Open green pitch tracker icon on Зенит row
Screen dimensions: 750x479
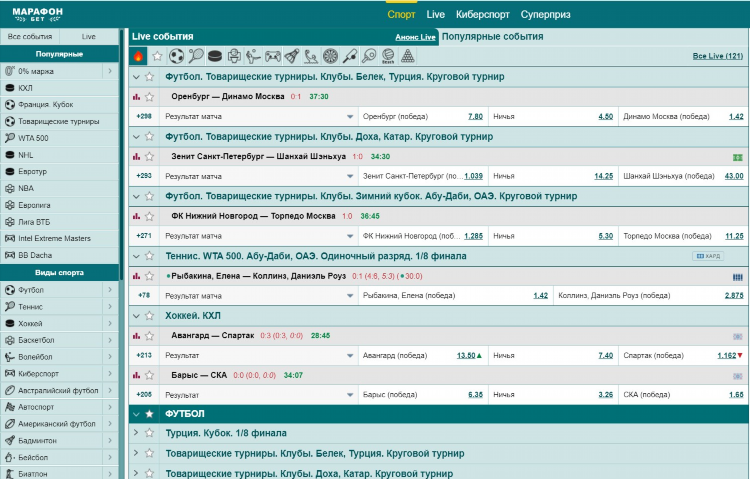tap(738, 157)
